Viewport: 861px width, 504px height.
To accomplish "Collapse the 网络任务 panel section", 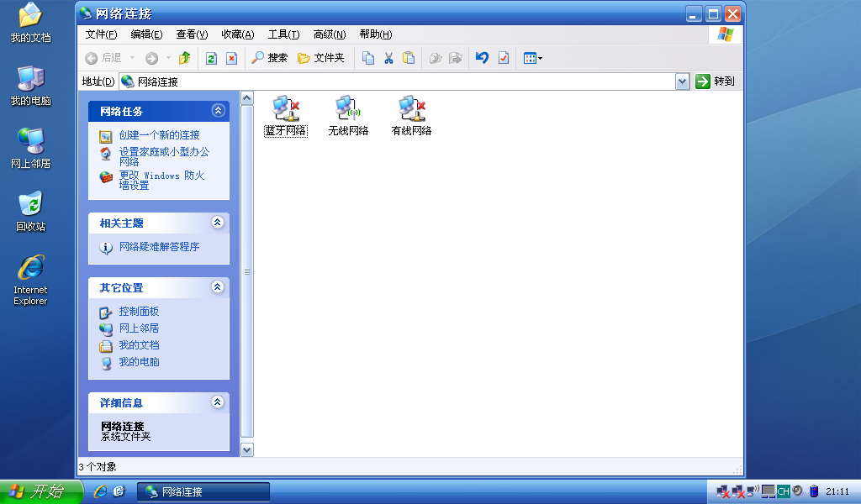I will click(x=218, y=111).
